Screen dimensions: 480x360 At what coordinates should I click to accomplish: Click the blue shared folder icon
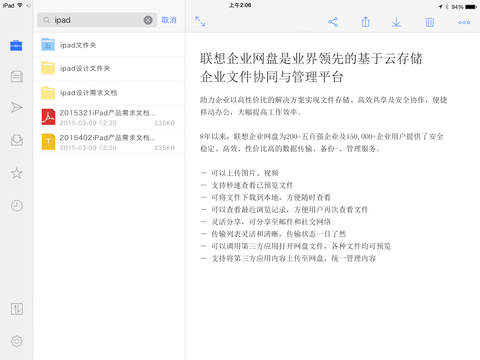(x=48, y=44)
